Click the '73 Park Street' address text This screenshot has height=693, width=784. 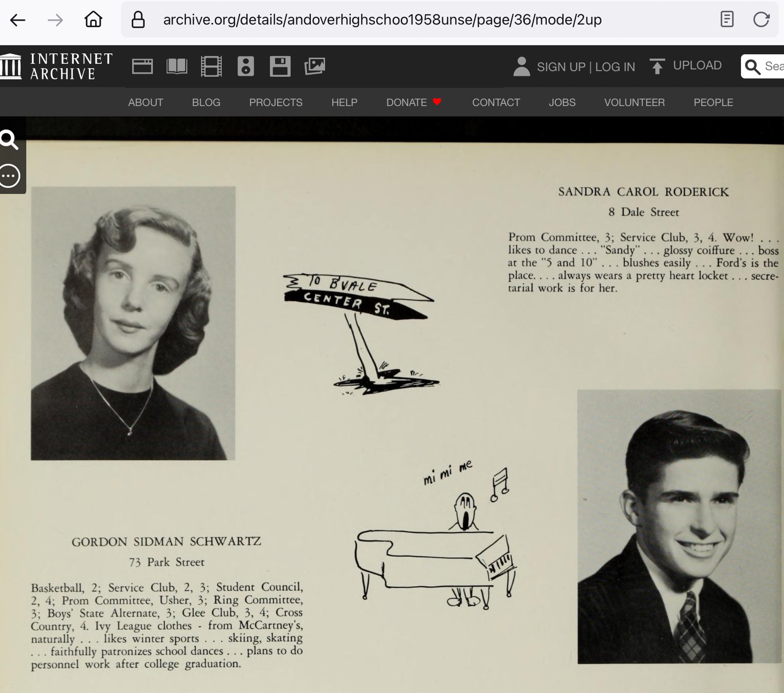[166, 562]
